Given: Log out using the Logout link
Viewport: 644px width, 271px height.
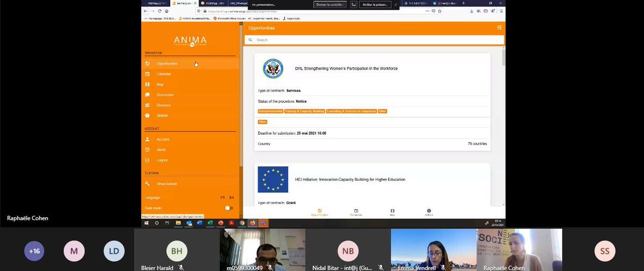Looking at the screenshot, I should [x=162, y=160].
